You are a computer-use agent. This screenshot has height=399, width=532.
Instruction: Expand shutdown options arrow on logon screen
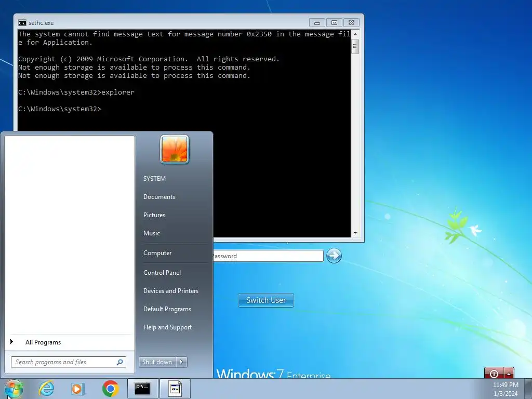click(x=509, y=373)
